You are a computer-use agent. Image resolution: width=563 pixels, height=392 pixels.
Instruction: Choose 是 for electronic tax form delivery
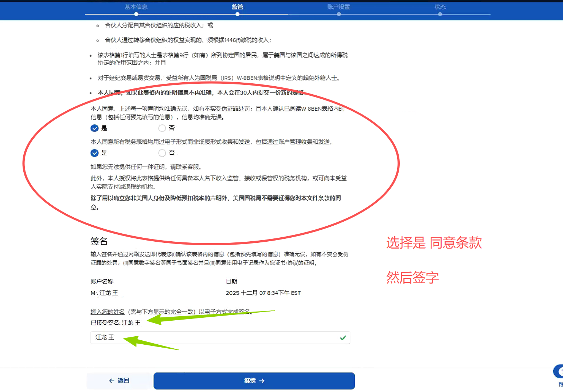coord(94,153)
